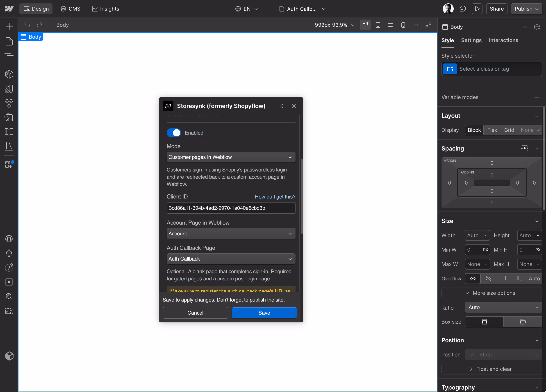Open Account Page in Webflow dropdown
Image resolution: width=546 pixels, height=392 pixels.
click(x=231, y=234)
